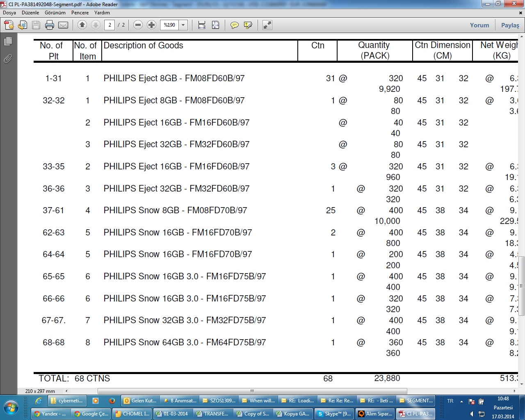Open the Dosya menu

(x=9, y=13)
